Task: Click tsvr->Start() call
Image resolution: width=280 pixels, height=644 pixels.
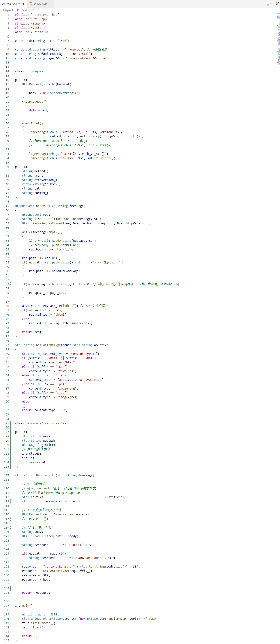Action: tap(34, 627)
